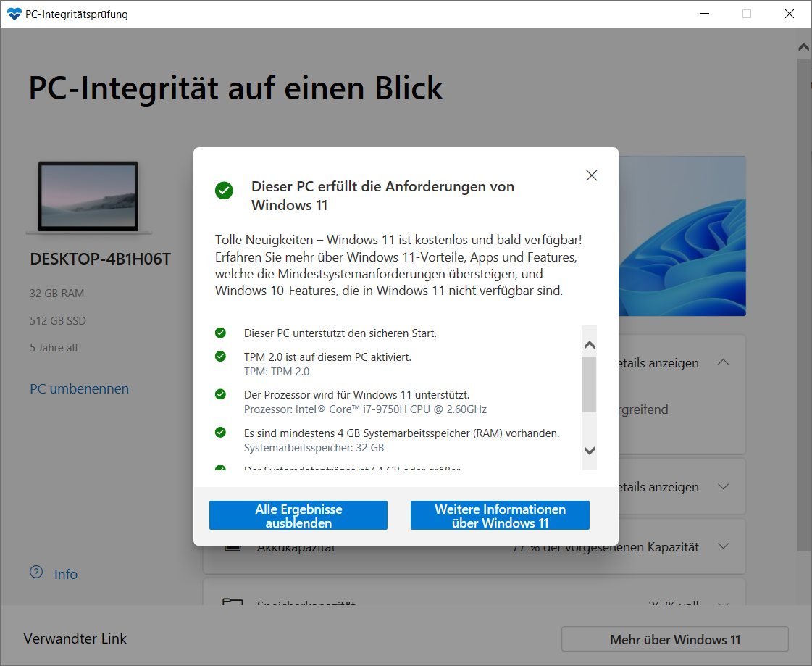
Task: Click the 512 GB SSD text
Action: [57, 321]
